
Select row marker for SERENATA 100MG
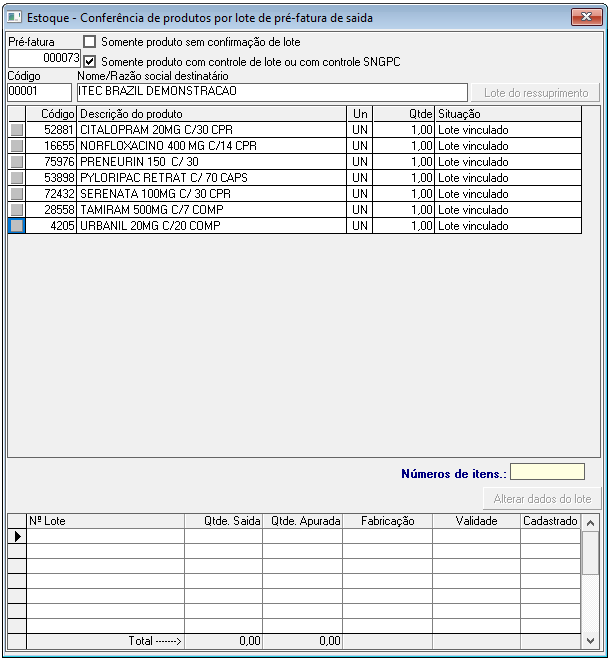pyautogui.click(x=17, y=194)
